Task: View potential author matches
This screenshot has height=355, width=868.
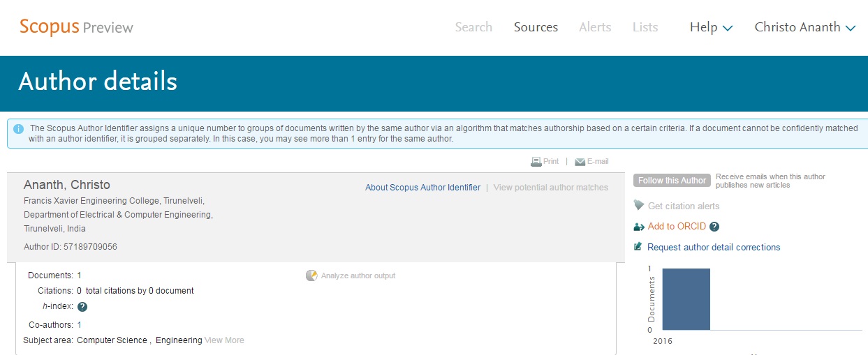Action: [x=551, y=188]
